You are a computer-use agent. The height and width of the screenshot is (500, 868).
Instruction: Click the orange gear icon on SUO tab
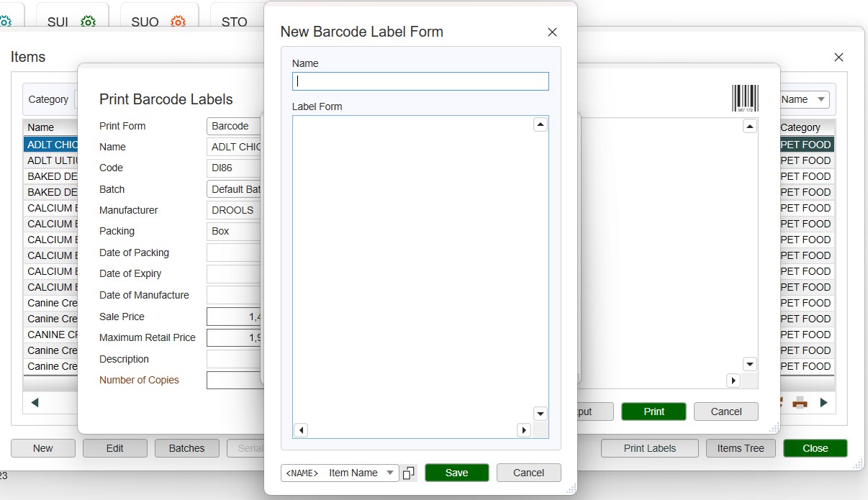click(178, 22)
